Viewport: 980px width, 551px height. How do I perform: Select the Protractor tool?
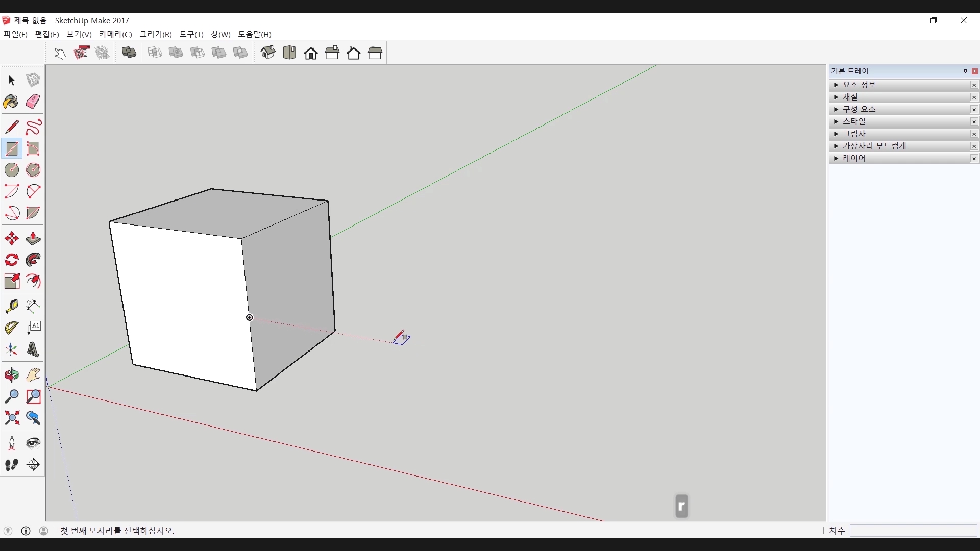pyautogui.click(x=11, y=328)
